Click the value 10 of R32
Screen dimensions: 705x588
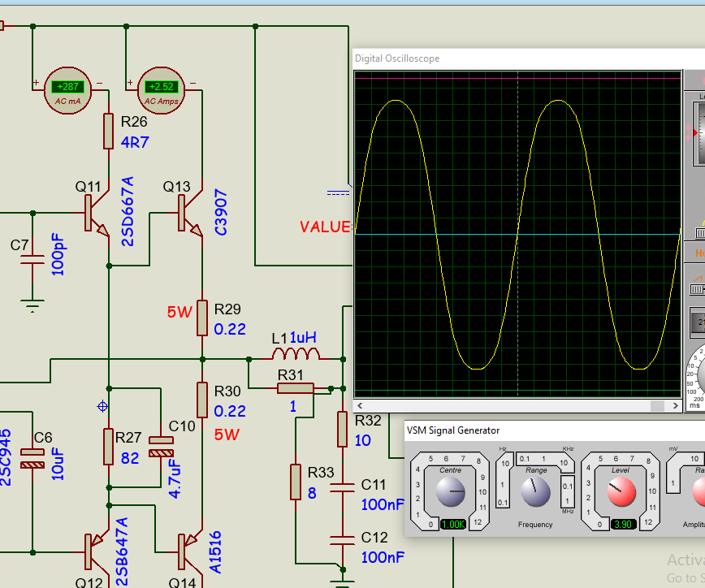click(x=363, y=440)
